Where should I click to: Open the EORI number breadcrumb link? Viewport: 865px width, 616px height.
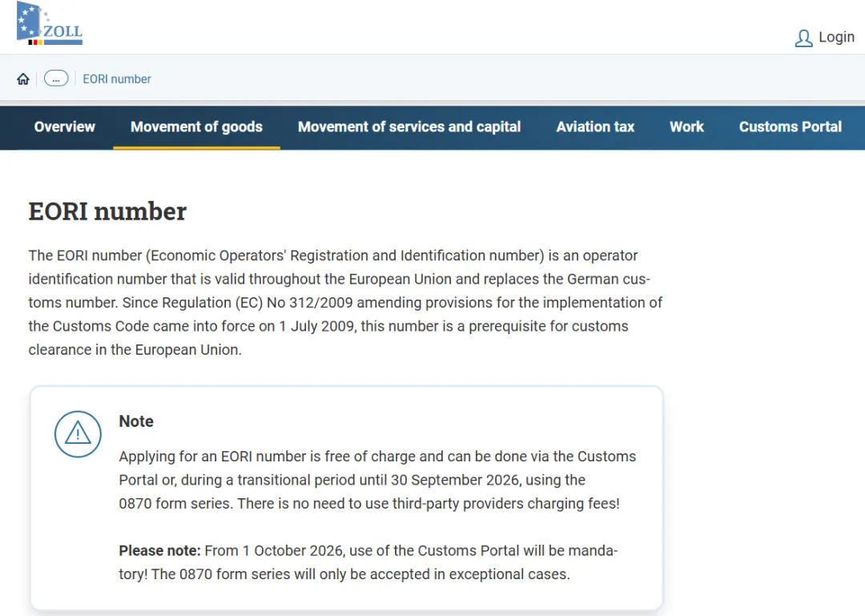pyautogui.click(x=116, y=79)
